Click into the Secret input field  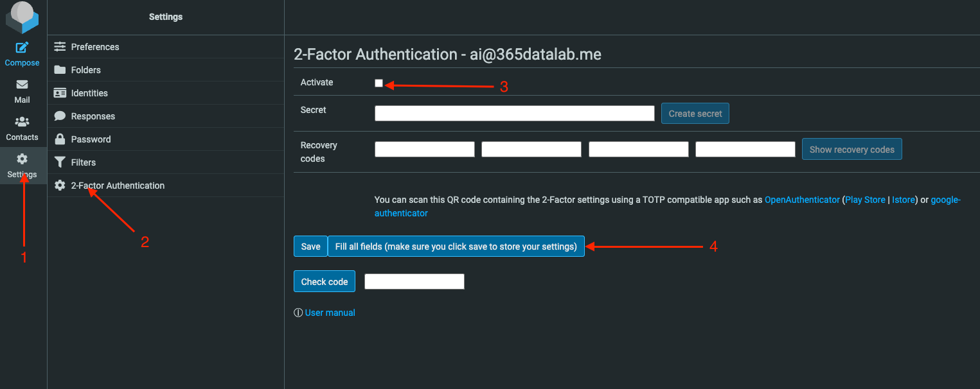point(515,114)
